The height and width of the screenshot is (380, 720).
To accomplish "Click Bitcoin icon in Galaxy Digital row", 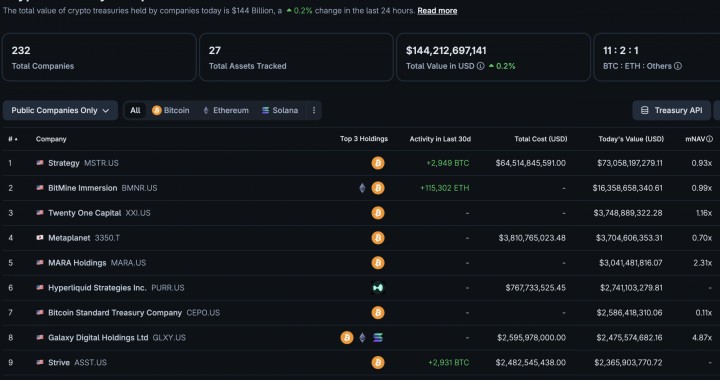I will click(347, 338).
